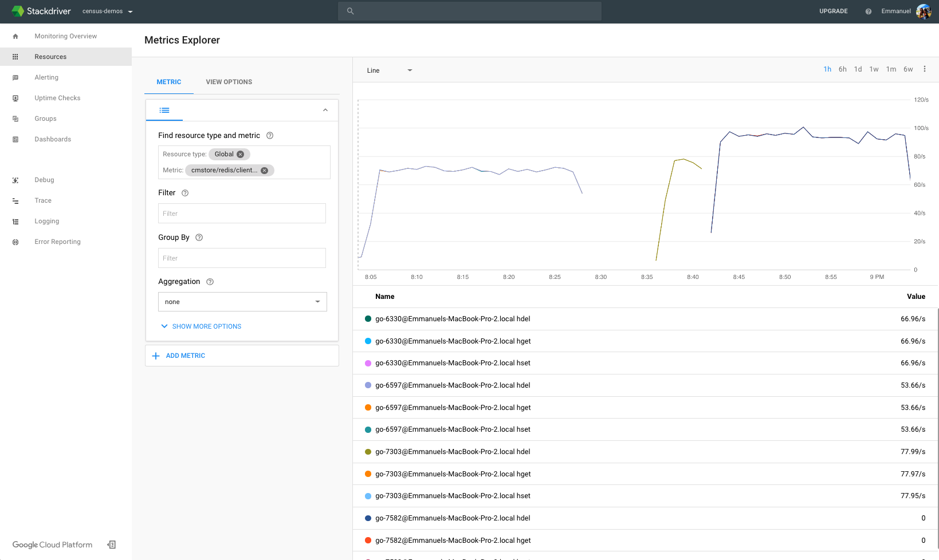Set time range to 1w
Image resolution: width=939 pixels, height=560 pixels.
[874, 69]
